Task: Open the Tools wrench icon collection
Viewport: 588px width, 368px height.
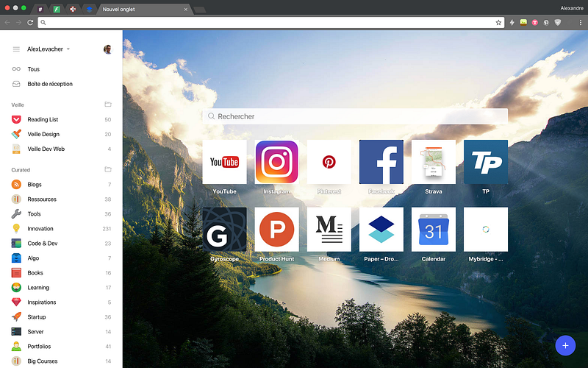Action: tap(16, 213)
